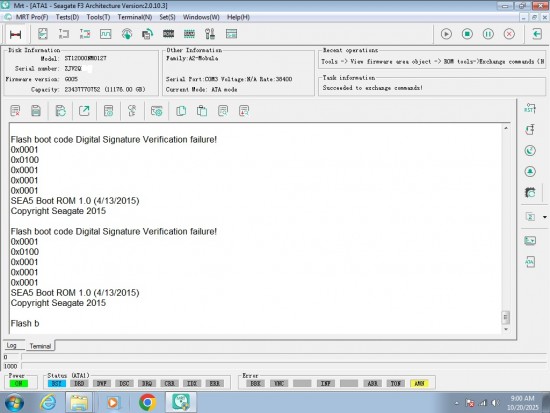Open the wrench and brush utilities icon

click(x=210, y=34)
